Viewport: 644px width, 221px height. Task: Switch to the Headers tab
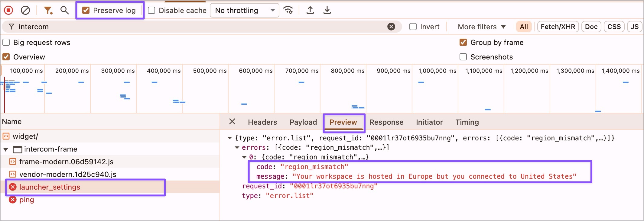[262, 122]
